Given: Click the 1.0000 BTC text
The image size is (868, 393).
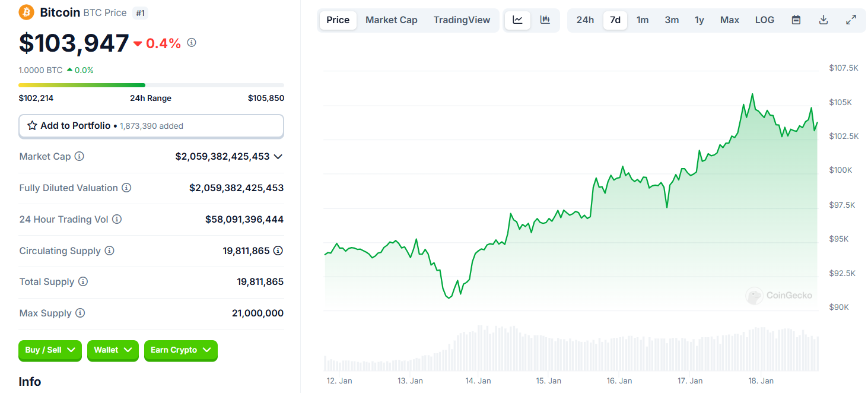Looking at the screenshot, I should (40, 70).
